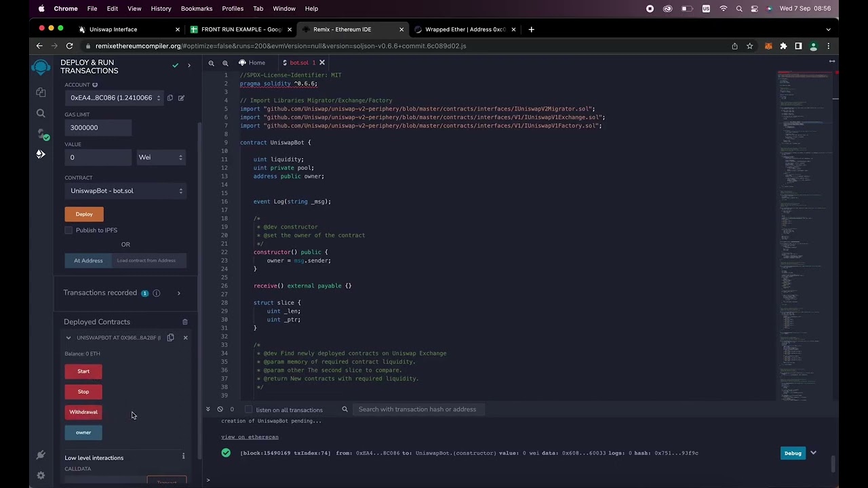Click the terminal search magnifier icon
The height and width of the screenshot is (488, 868).
tap(344, 409)
